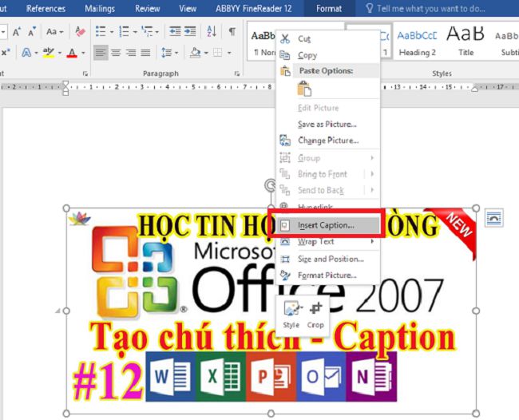The height and width of the screenshot is (420, 519).
Task: Apply the text highlight color
Action: [49, 53]
